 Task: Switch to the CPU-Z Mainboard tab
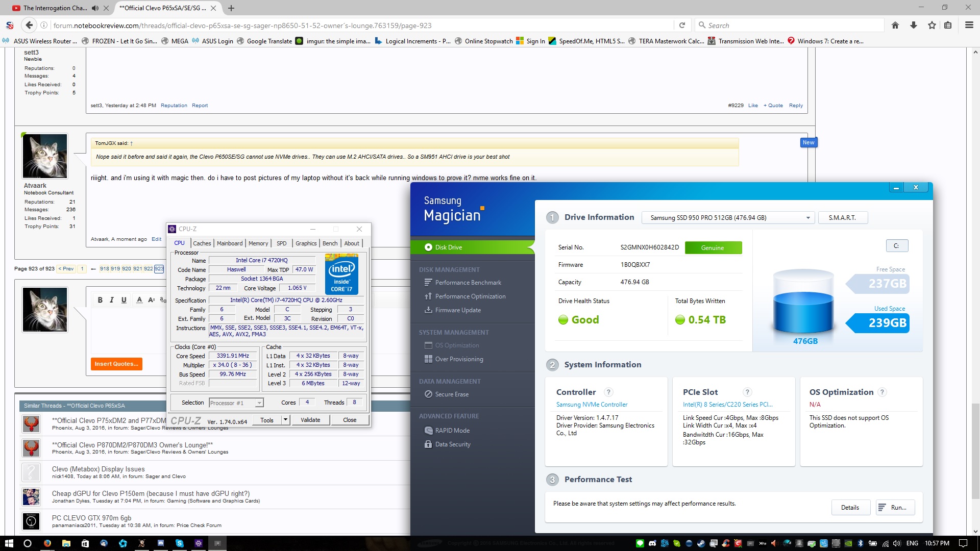(230, 243)
